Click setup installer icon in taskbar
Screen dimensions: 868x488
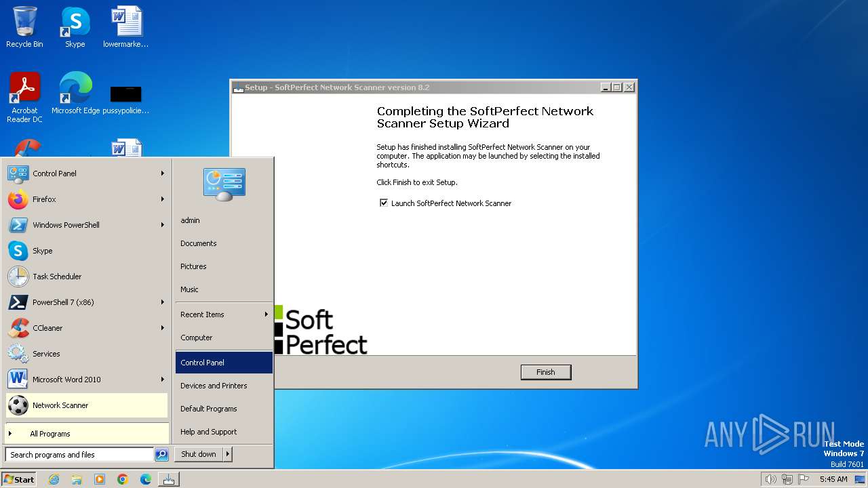click(168, 479)
